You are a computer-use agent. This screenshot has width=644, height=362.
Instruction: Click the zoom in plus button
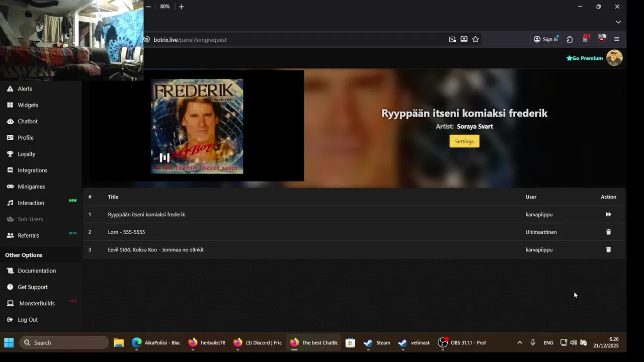(181, 7)
